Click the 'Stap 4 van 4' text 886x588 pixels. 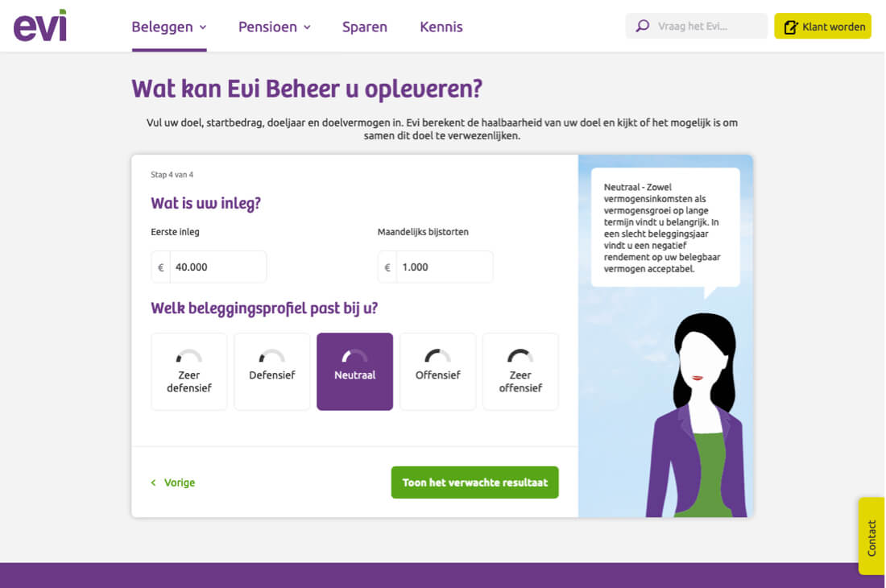point(172,175)
